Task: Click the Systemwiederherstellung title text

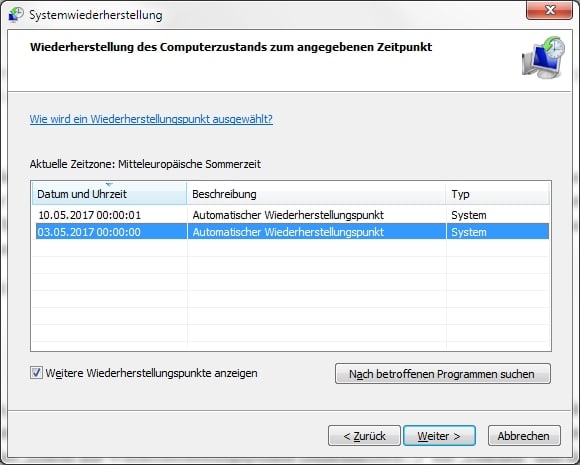Action: pos(95,15)
